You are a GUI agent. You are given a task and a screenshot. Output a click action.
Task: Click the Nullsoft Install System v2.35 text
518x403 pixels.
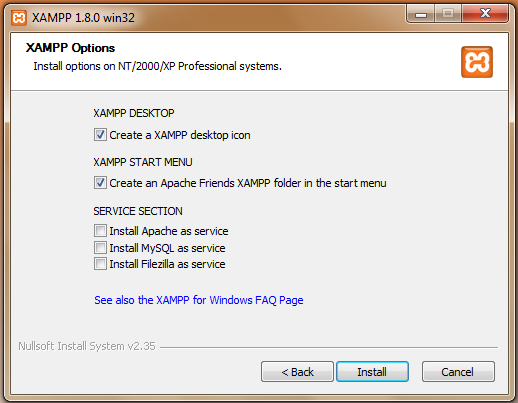pos(87,346)
